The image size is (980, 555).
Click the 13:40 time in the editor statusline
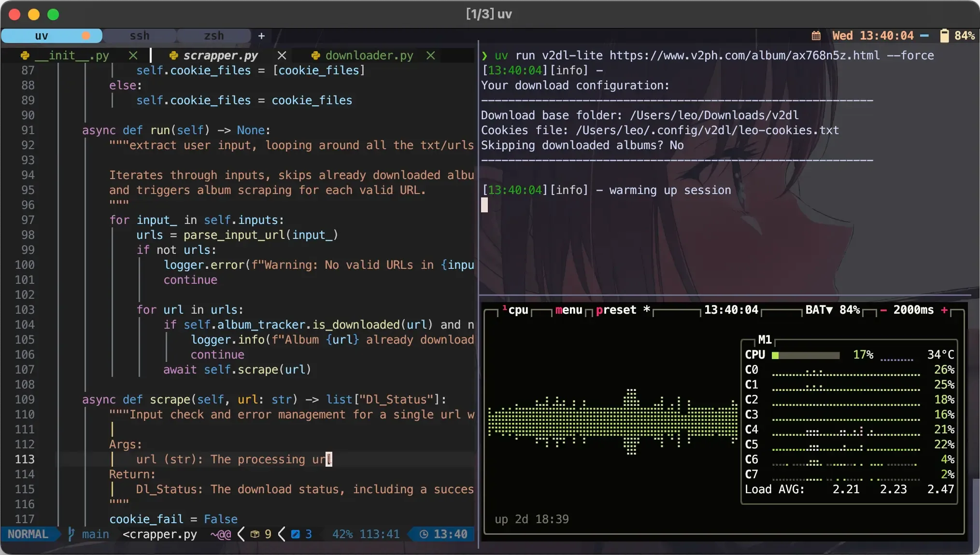coord(450,534)
